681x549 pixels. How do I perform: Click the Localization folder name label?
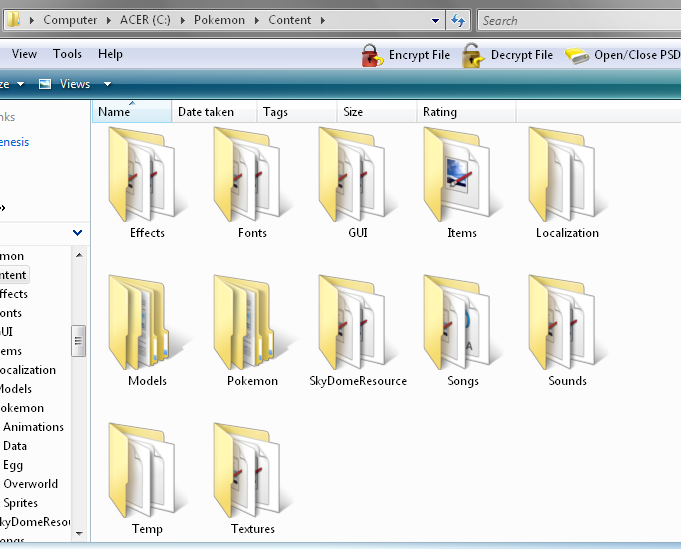click(x=567, y=233)
